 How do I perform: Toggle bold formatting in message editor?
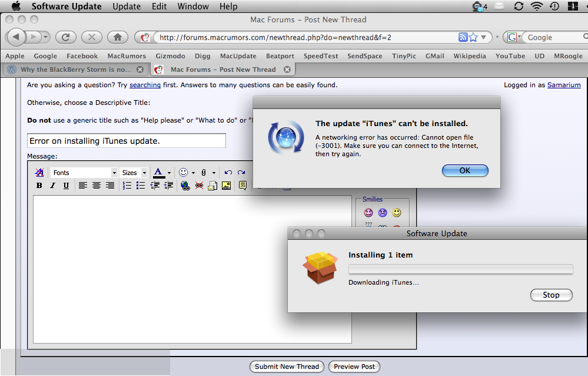click(39, 186)
